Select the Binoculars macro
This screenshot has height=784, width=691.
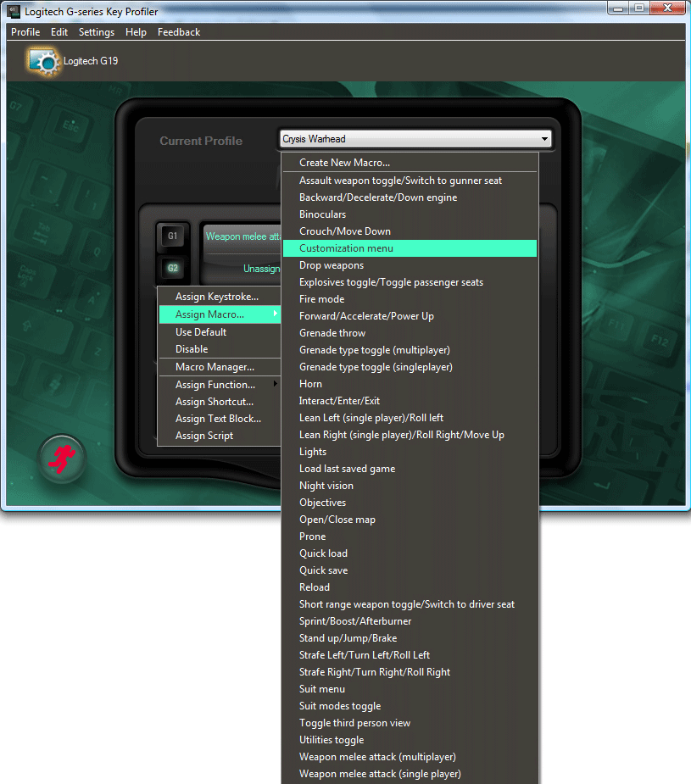(x=410, y=214)
